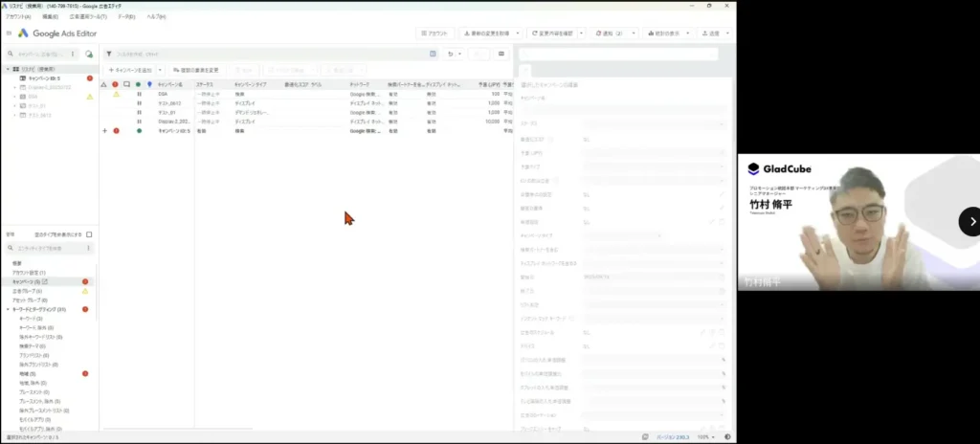Screen dimensions: 980x444
Task: Click the undo arrow icon in filter bar
Action: tap(451, 54)
